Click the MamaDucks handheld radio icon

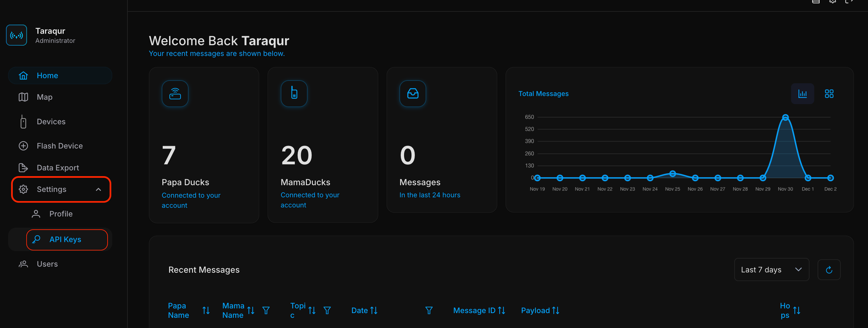pos(294,94)
